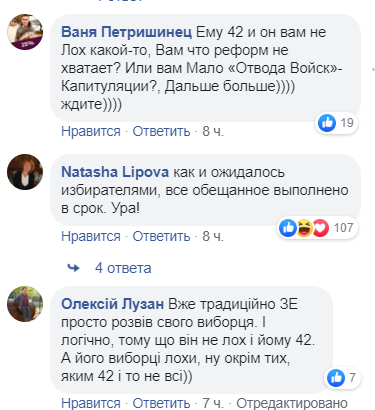Click the laughing emoji reaction icon
Viewport: 375px width, 410px height.
pos(304,228)
